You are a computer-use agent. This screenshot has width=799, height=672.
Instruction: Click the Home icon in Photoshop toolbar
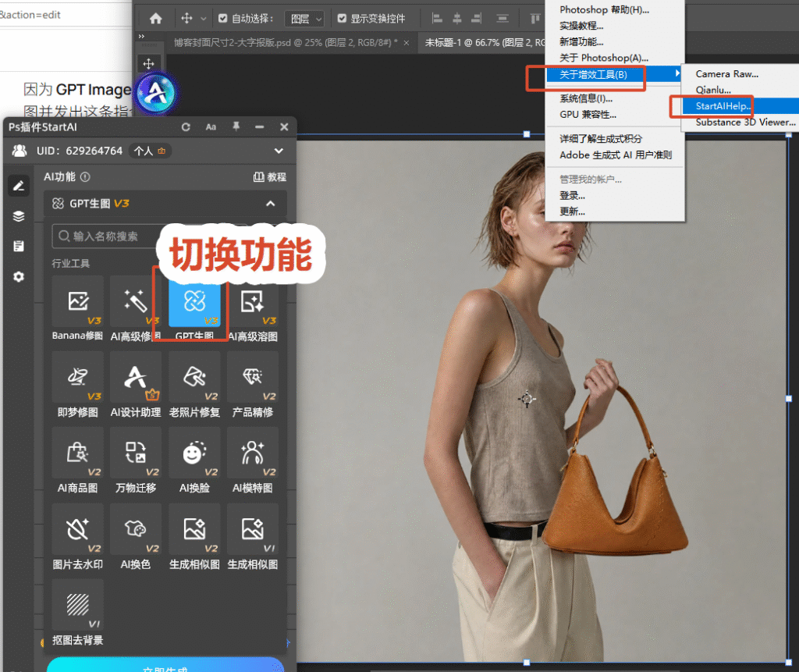(156, 19)
